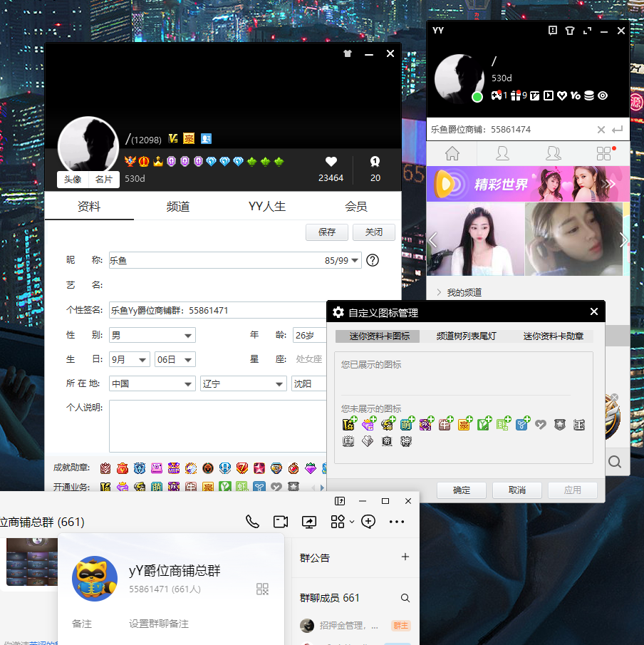Open the YY friends (single person) tab
The height and width of the screenshot is (645, 644).
click(502, 153)
